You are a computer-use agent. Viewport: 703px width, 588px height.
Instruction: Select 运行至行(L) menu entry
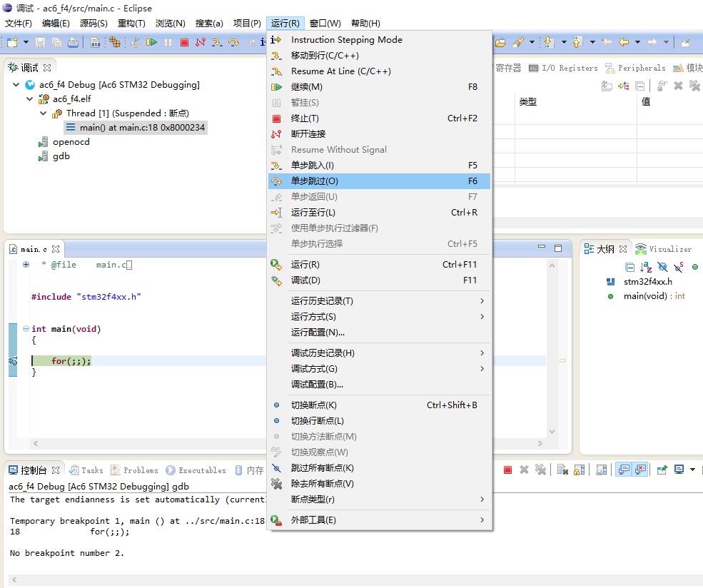click(x=379, y=213)
